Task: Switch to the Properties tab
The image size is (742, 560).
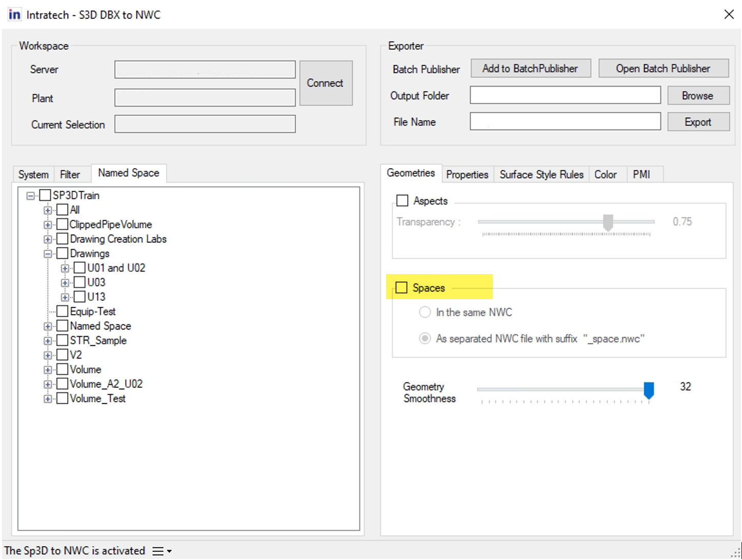Action: (467, 174)
